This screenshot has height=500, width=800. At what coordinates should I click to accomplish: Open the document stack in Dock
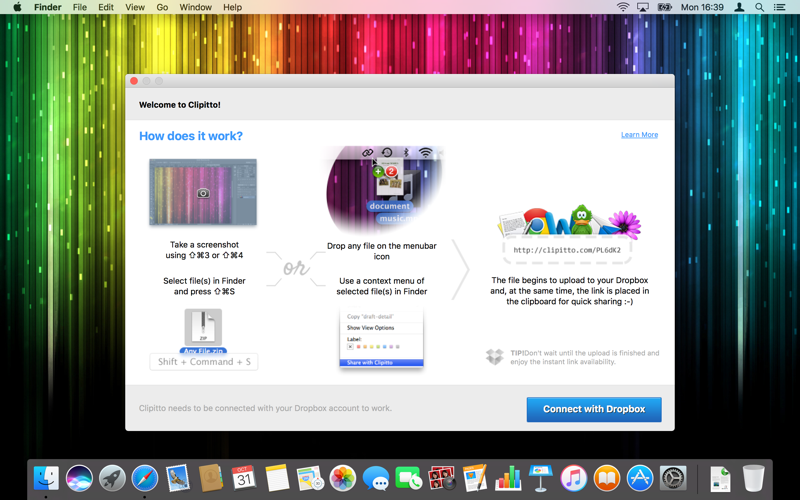720,479
